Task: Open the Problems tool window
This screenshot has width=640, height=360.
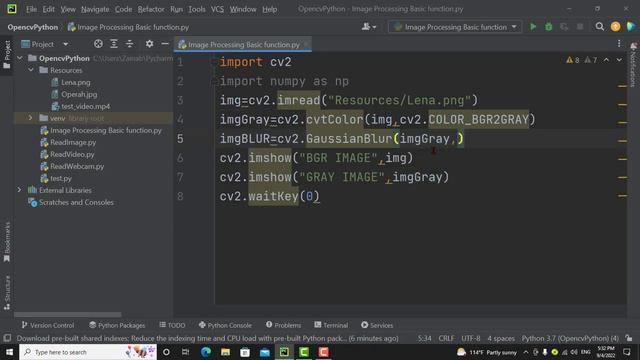Action: [283, 325]
